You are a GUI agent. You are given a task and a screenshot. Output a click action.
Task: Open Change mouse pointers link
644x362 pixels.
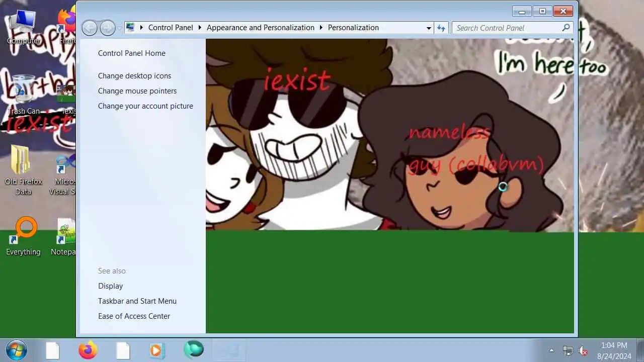click(137, 91)
